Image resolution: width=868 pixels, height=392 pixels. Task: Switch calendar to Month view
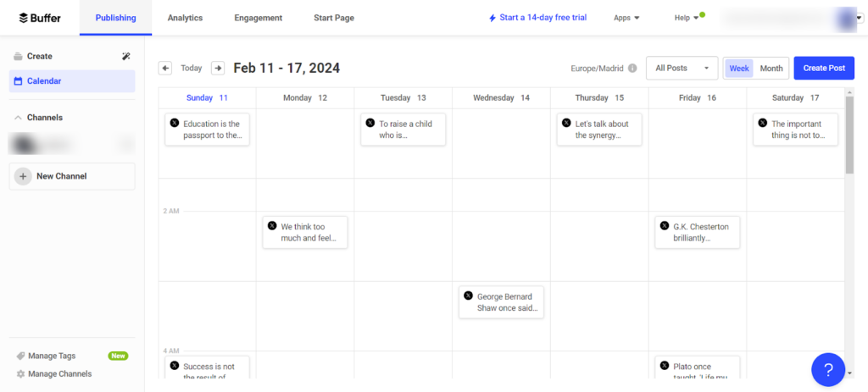click(x=771, y=69)
